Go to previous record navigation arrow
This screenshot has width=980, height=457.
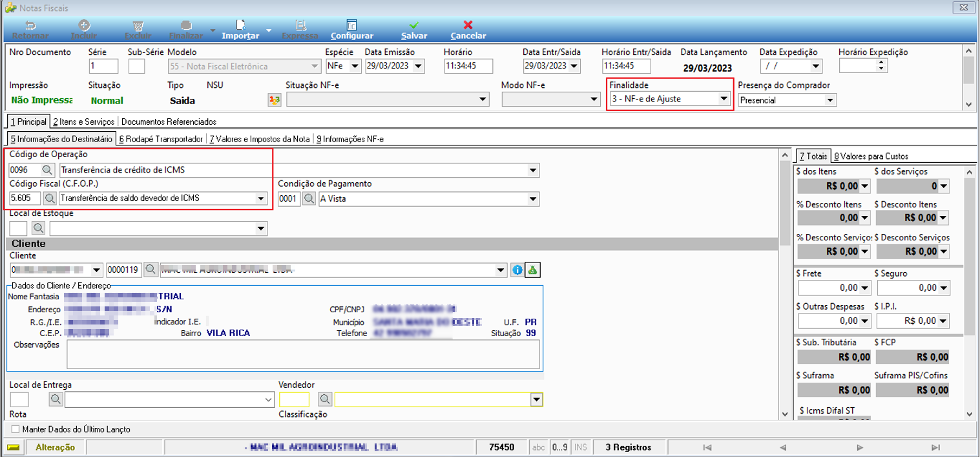tap(783, 447)
